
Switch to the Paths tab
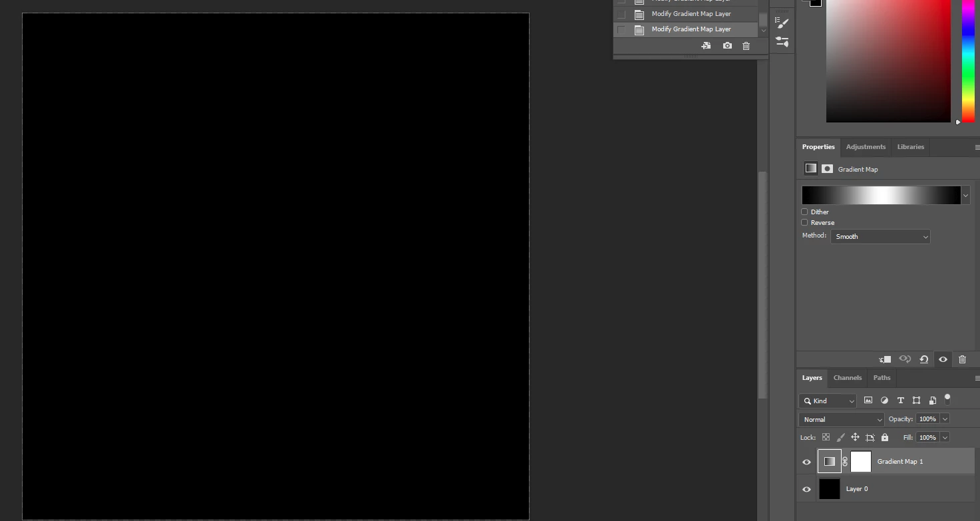point(882,378)
